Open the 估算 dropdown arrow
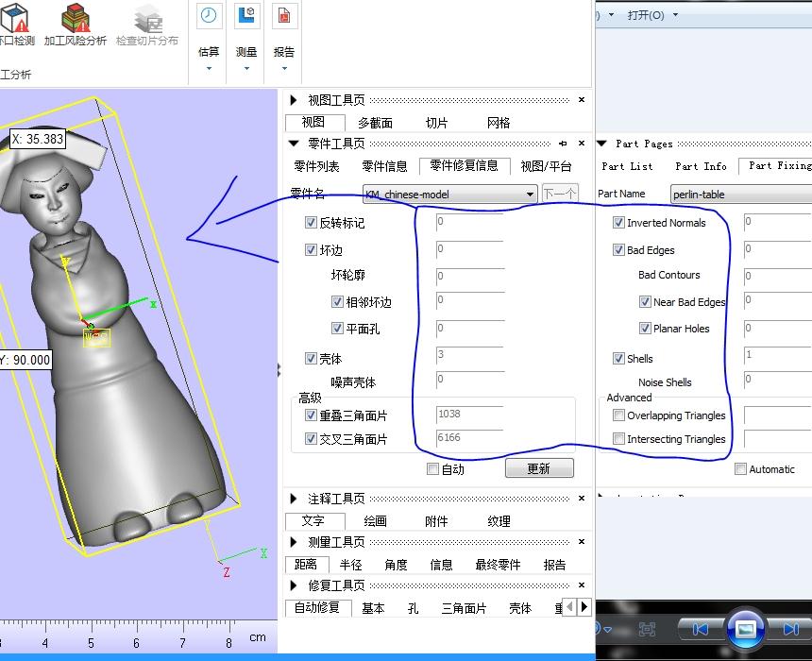Screen dimensions: 812x661 [x=209, y=68]
